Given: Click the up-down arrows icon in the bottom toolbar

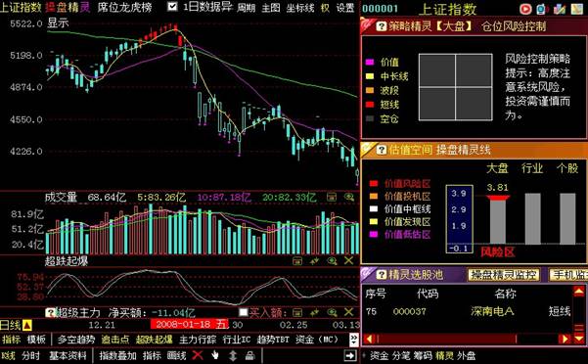Looking at the screenshot, I should click(233, 355).
